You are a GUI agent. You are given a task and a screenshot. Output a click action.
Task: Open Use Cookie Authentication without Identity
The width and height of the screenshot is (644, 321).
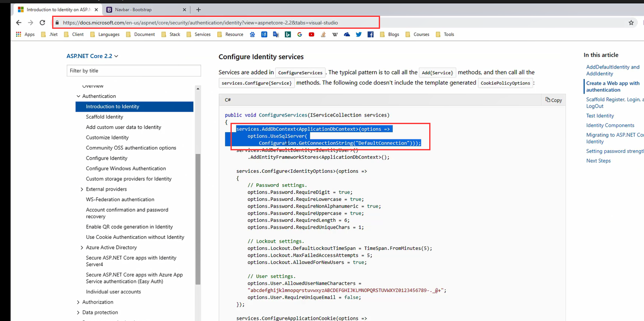135,237
